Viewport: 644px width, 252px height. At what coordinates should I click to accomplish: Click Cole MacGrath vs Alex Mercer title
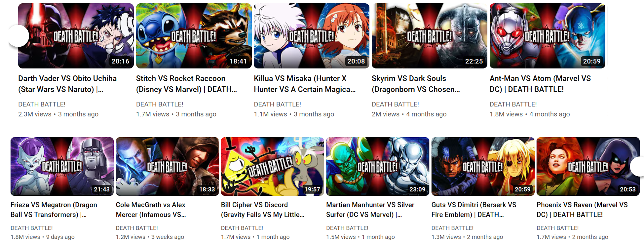(x=151, y=209)
